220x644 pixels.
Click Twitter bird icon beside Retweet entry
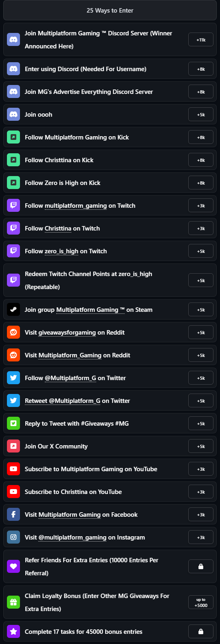[13, 401]
